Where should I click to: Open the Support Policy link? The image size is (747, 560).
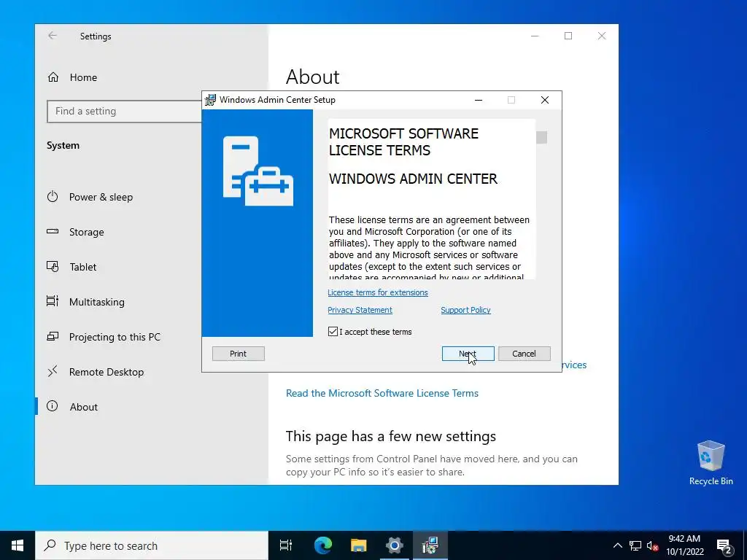[465, 310]
